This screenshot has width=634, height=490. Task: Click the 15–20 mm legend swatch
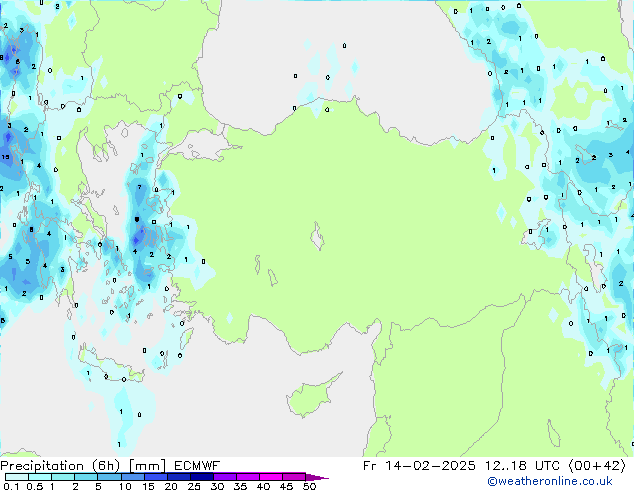155,477
